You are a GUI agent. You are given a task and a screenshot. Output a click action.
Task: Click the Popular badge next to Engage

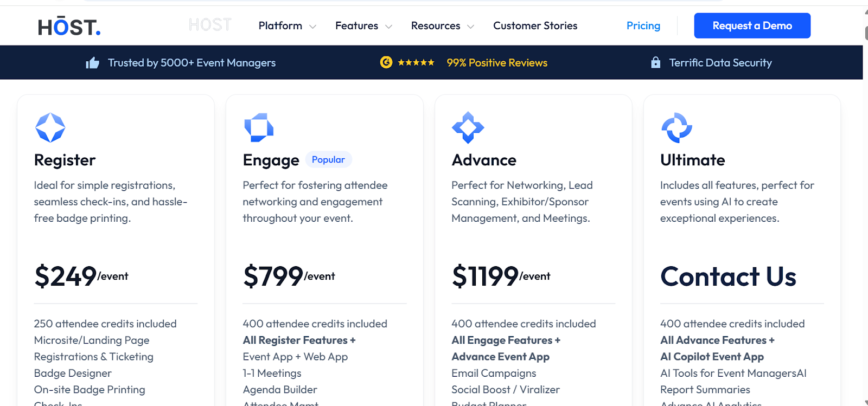(328, 159)
